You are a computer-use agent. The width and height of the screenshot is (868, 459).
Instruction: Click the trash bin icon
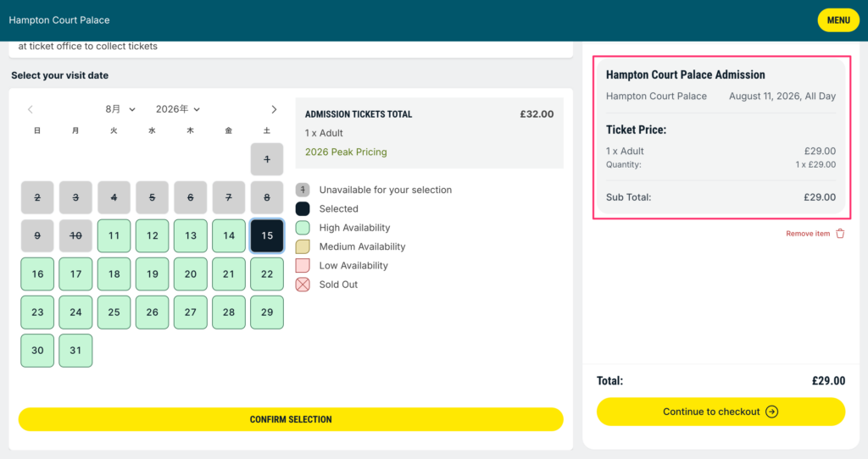click(840, 234)
